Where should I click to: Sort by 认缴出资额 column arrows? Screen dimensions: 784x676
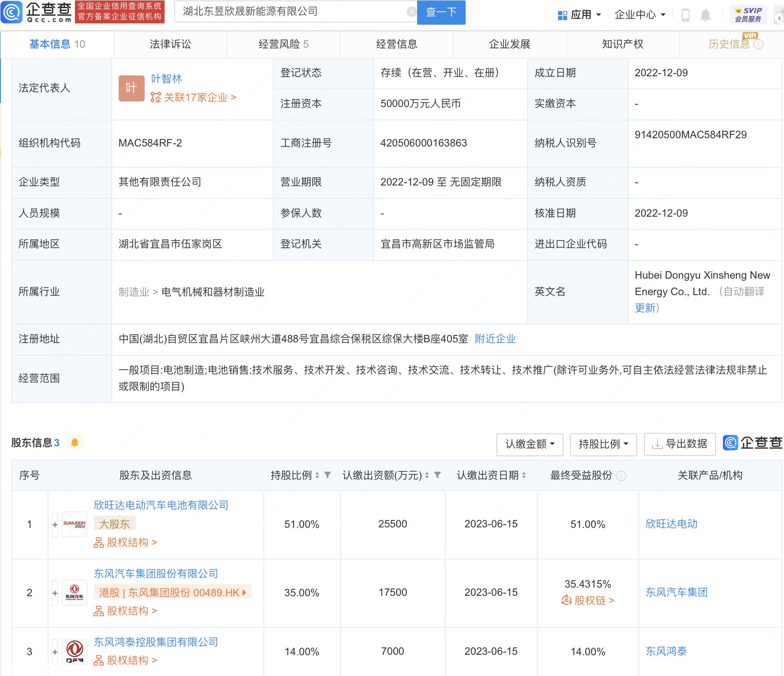click(x=427, y=475)
